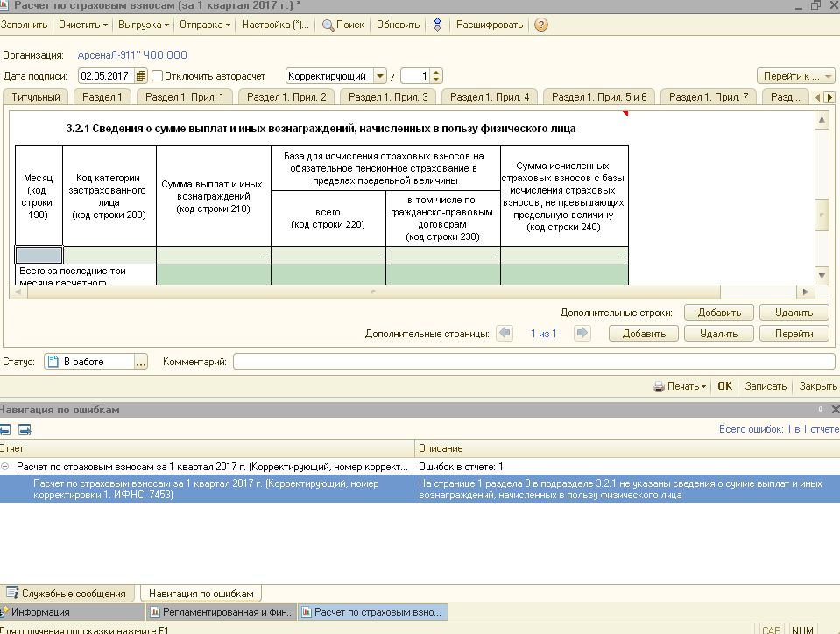Open the Титульный tab
Image resolution: width=840 pixels, height=634 pixels.
point(36,97)
